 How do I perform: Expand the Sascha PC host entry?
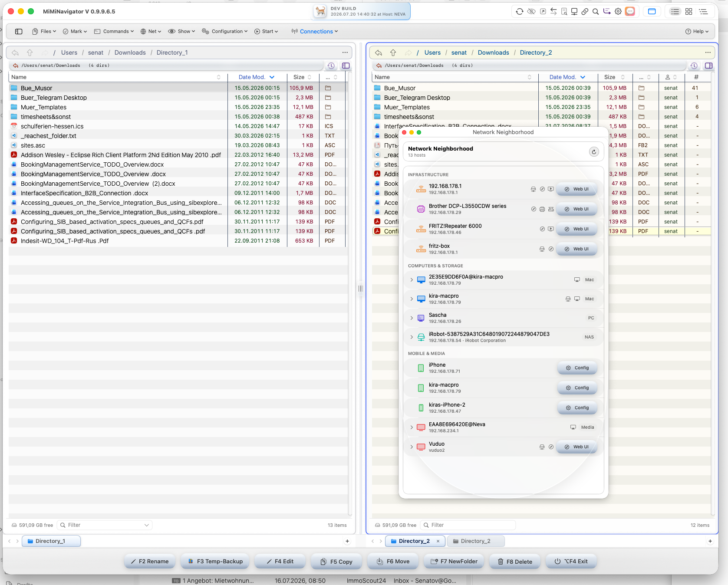pos(412,318)
